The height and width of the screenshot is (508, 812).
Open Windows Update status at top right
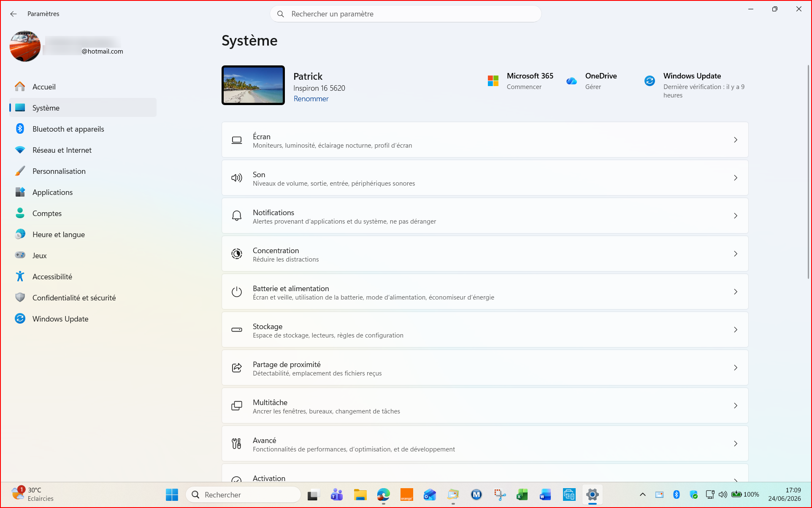696,85
